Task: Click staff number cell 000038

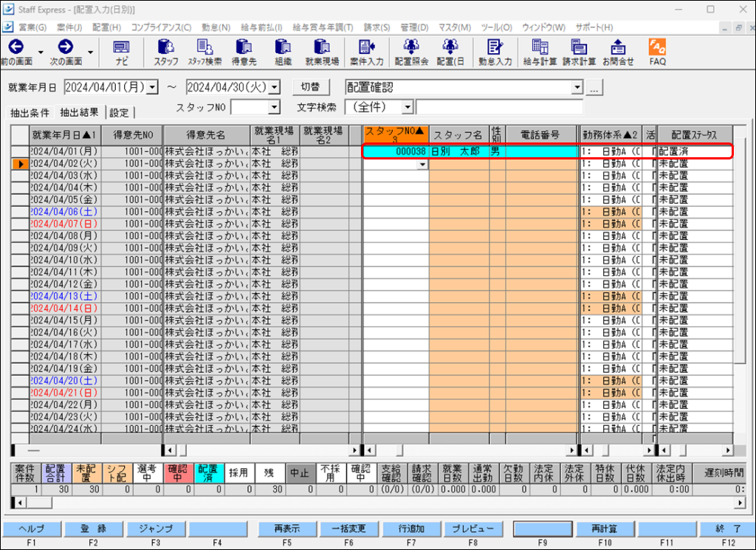Action: [396, 152]
